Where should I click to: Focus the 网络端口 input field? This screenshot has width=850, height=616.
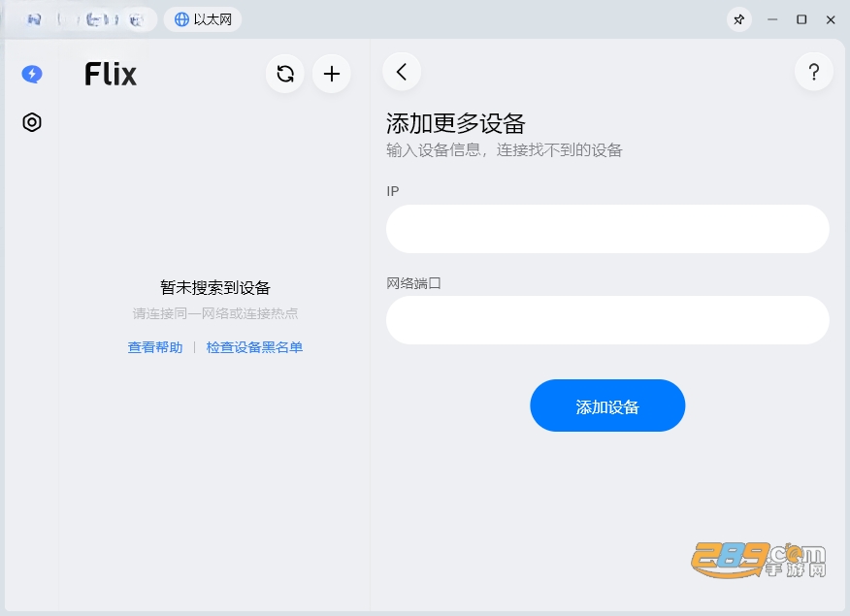coord(607,320)
